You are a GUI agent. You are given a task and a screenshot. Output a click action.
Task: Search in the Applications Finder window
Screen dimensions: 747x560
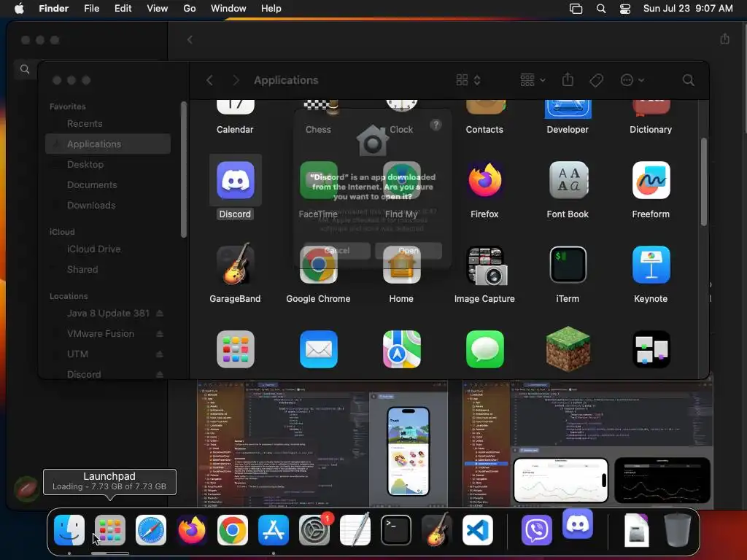click(688, 80)
